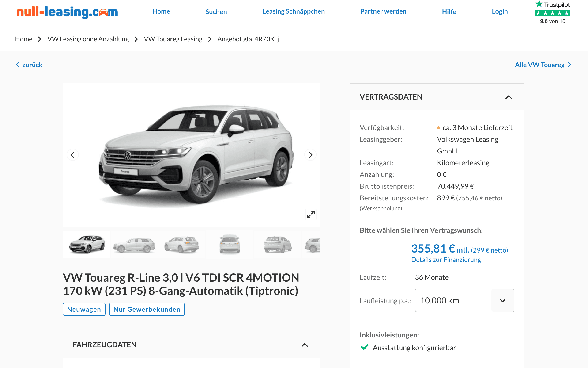The width and height of the screenshot is (588, 368).
Task: View Alle VW Touareg link
Action: coord(543,65)
